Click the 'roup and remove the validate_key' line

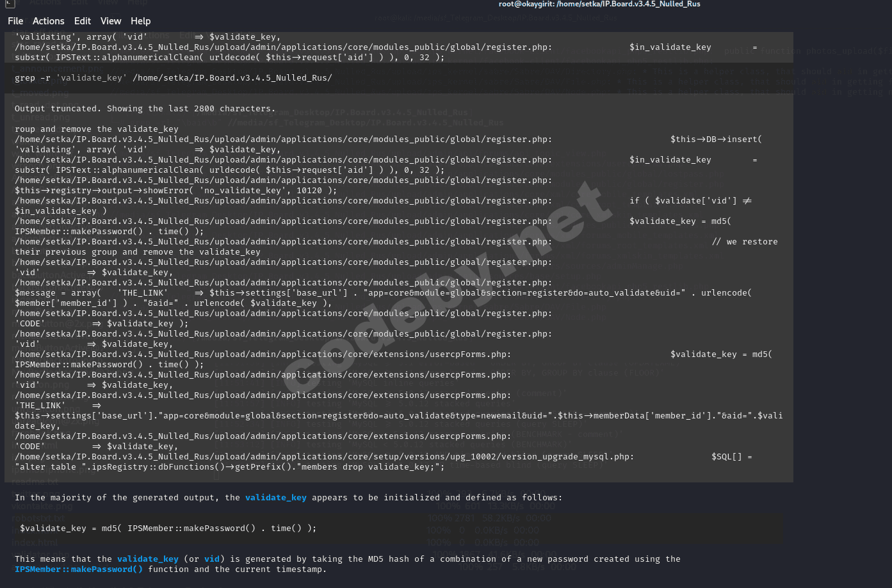point(97,129)
